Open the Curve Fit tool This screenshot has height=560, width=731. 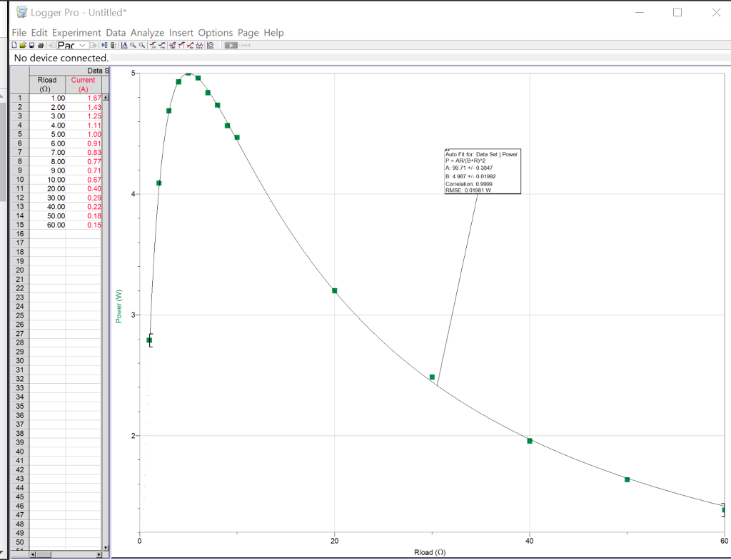pyautogui.click(x=199, y=46)
